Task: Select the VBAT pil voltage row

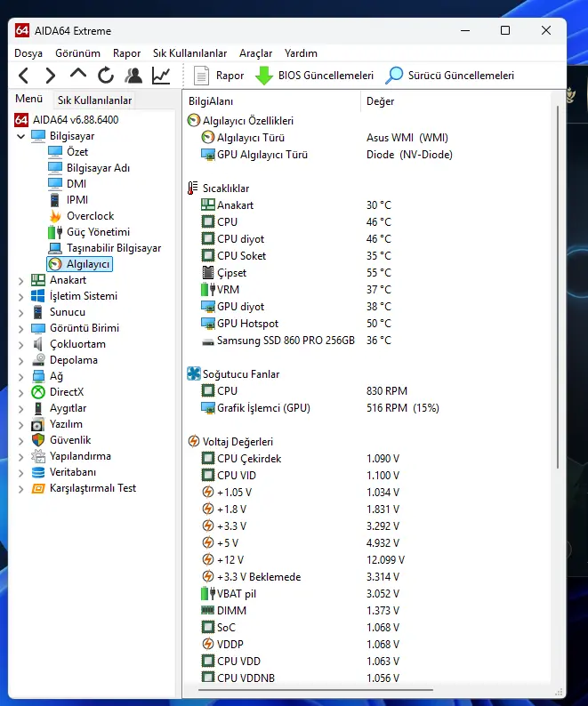Action: (367, 594)
